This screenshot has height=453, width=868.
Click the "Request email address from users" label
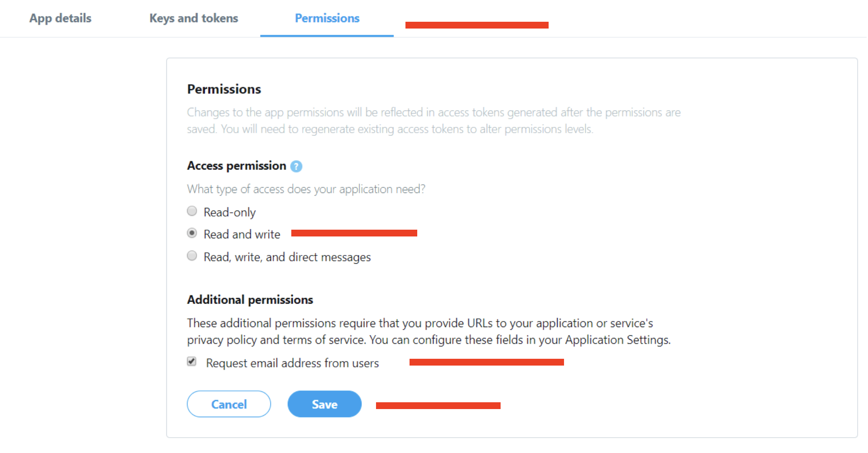(292, 363)
